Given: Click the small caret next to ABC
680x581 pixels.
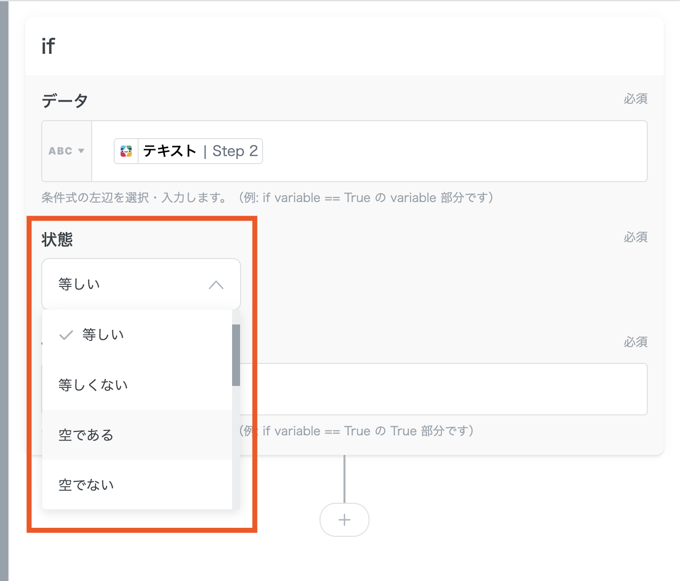Looking at the screenshot, I should 81,151.
